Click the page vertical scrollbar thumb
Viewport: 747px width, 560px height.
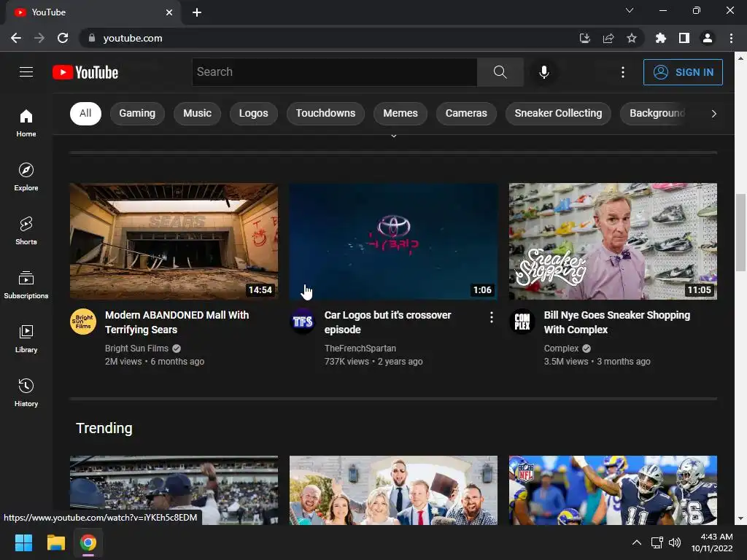[x=740, y=233]
